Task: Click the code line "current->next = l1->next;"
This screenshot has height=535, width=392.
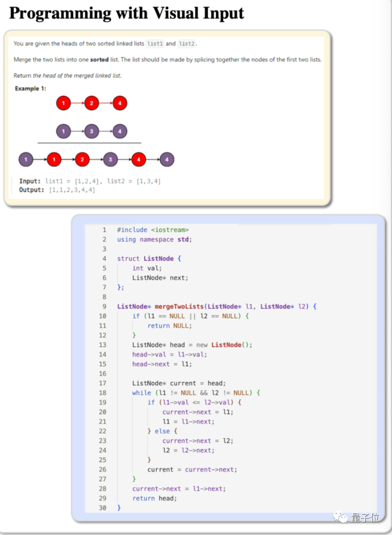Action: click(179, 488)
